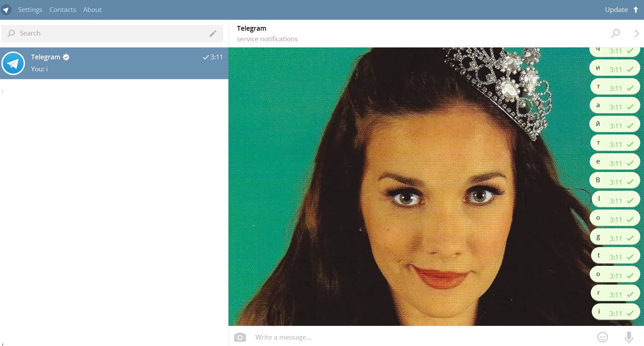This screenshot has width=644, height=346.
Task: Click the last message bubble 'i'
Action: click(x=616, y=312)
